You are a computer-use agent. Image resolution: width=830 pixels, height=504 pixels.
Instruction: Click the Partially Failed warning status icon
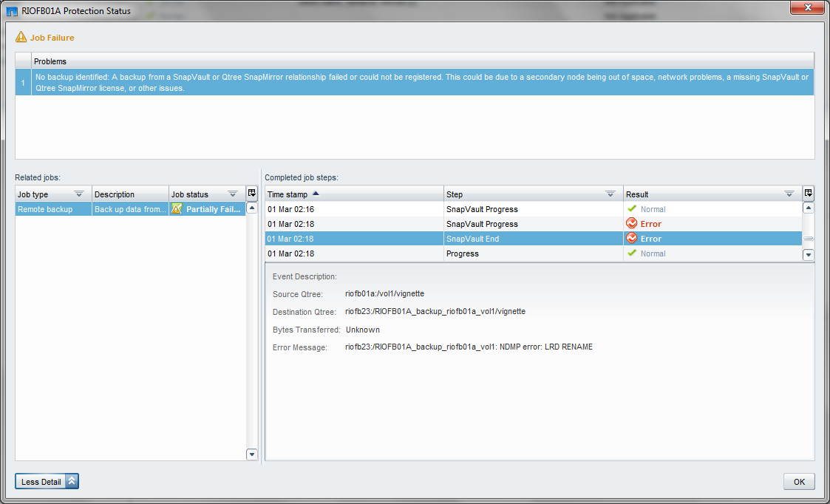tap(177, 209)
